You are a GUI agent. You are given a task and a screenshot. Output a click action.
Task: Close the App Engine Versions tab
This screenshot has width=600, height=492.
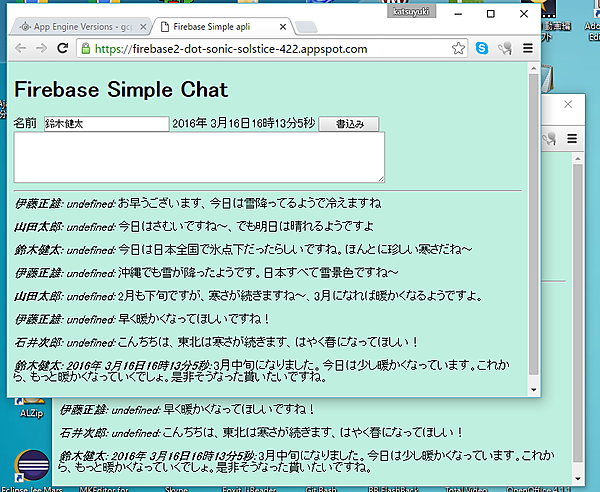[x=143, y=27]
